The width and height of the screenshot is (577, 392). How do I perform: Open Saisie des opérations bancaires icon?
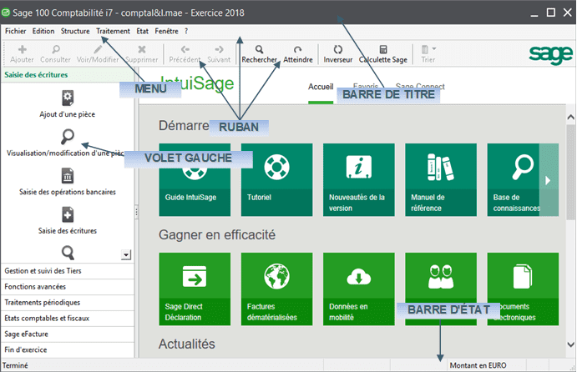pos(68,176)
